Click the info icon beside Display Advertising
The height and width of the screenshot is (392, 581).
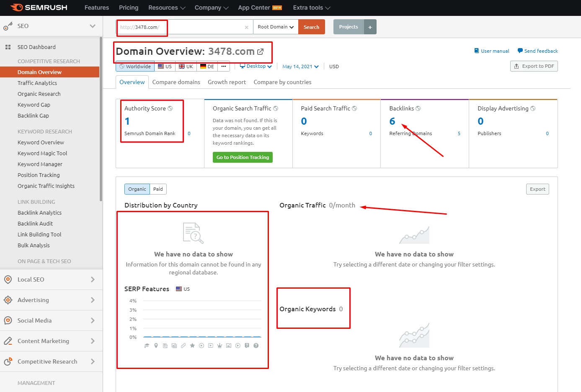pos(533,108)
